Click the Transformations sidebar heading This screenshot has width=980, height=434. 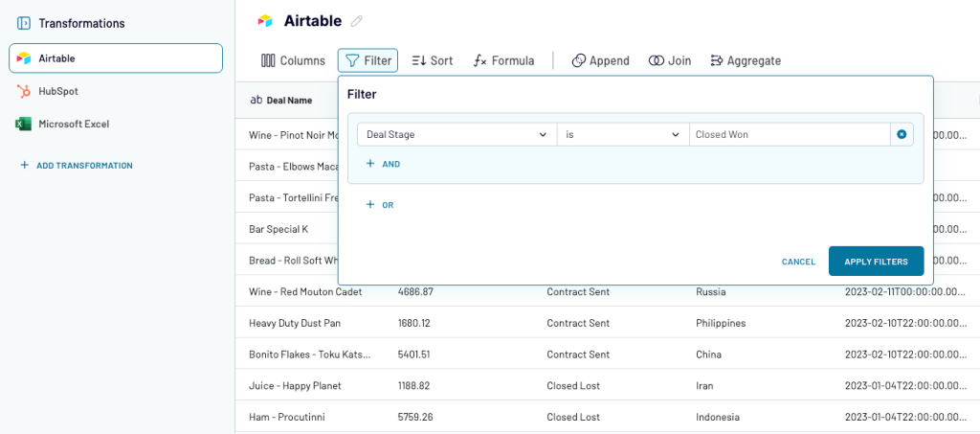[81, 23]
